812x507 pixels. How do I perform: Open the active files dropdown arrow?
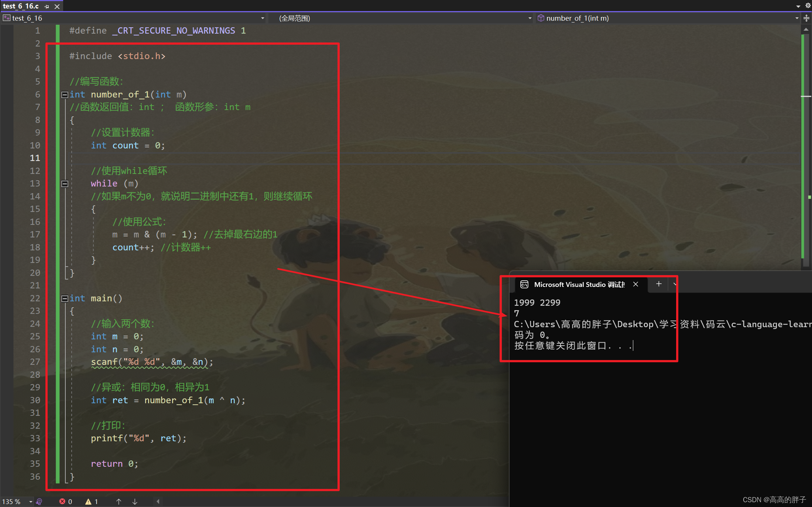pos(798,6)
